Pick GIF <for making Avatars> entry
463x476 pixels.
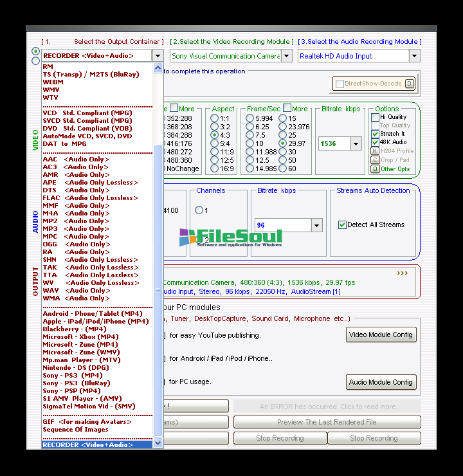[87, 422]
